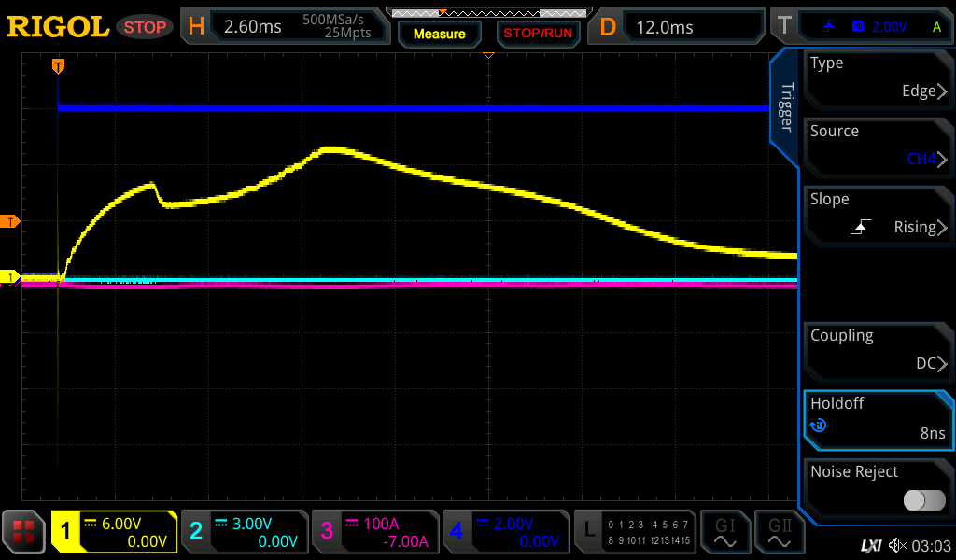This screenshot has height=560, width=956.
Task: Open the GI function generator icon
Action: pyautogui.click(x=724, y=532)
